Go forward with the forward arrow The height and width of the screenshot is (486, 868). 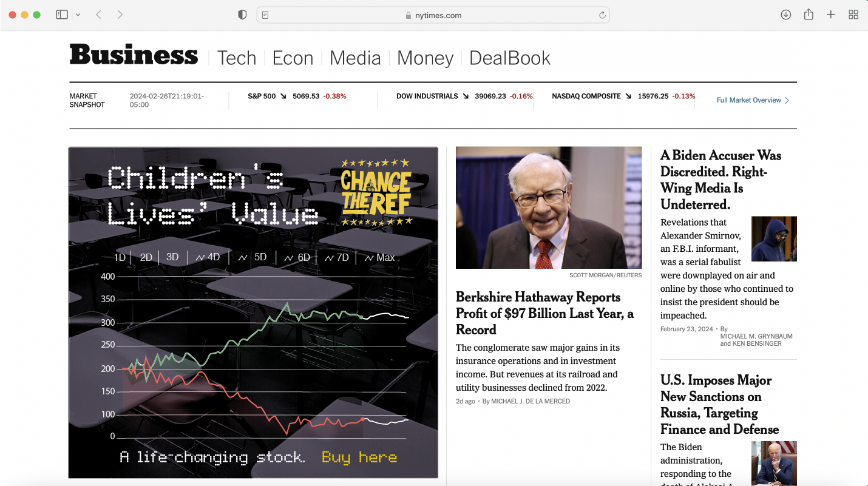point(120,15)
